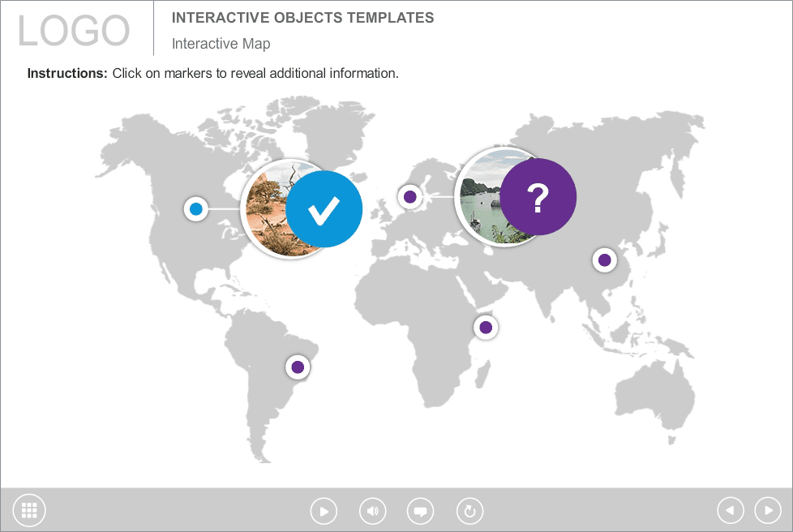The width and height of the screenshot is (793, 532).
Task: Click the replay circular arrow icon
Action: [469, 511]
